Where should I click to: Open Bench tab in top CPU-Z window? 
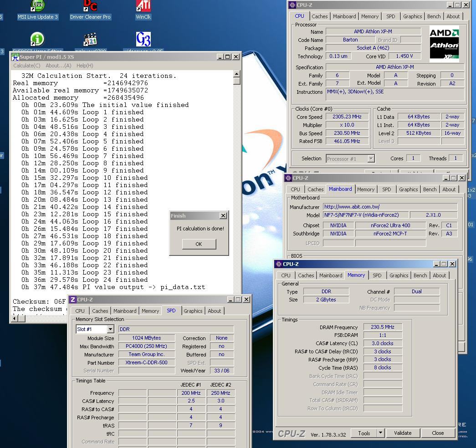(x=434, y=16)
